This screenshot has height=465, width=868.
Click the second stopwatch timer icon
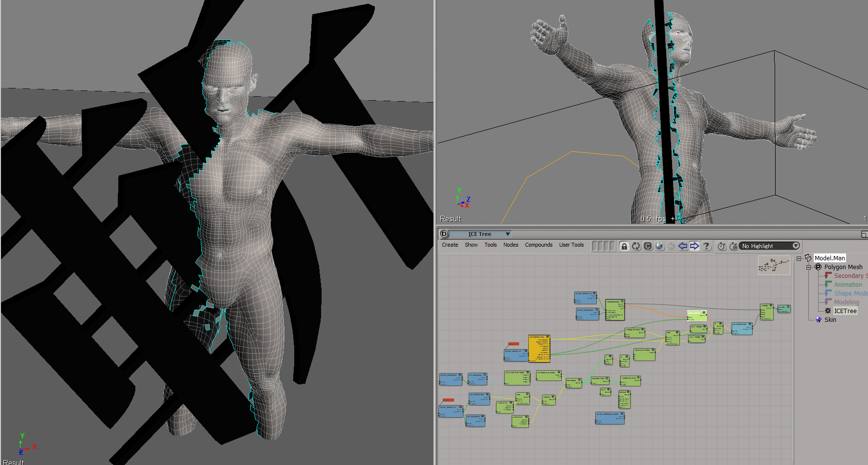pyautogui.click(x=733, y=246)
